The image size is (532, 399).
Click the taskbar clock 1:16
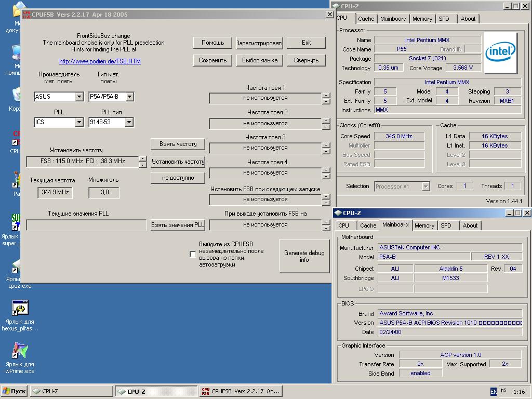point(519,392)
